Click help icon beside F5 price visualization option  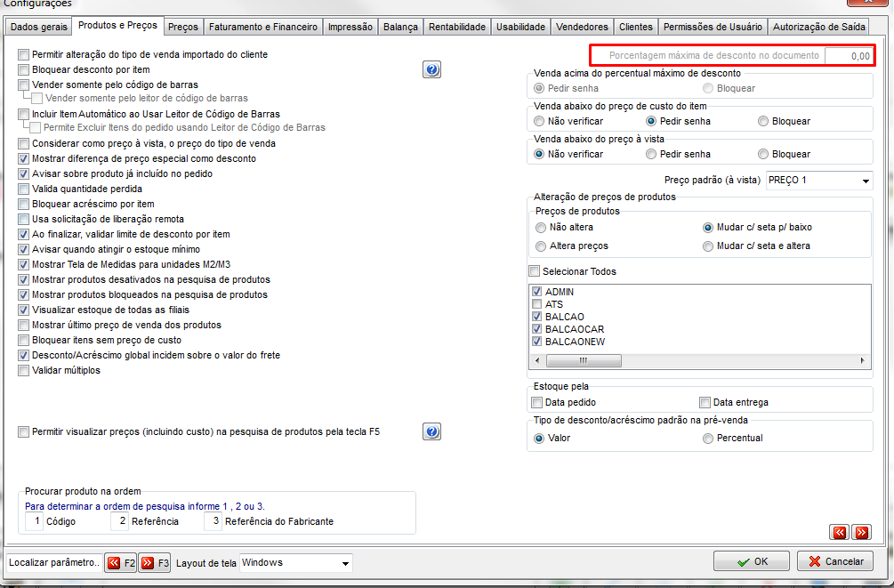(x=431, y=431)
